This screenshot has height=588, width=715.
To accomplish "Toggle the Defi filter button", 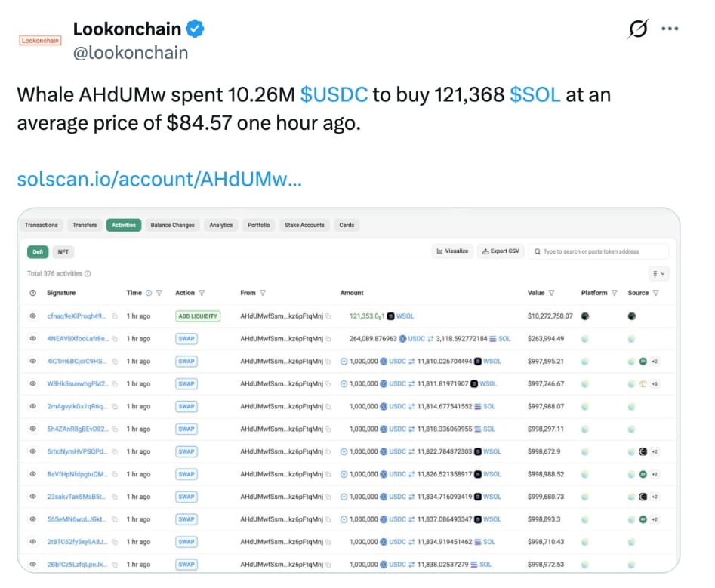I will click(37, 251).
